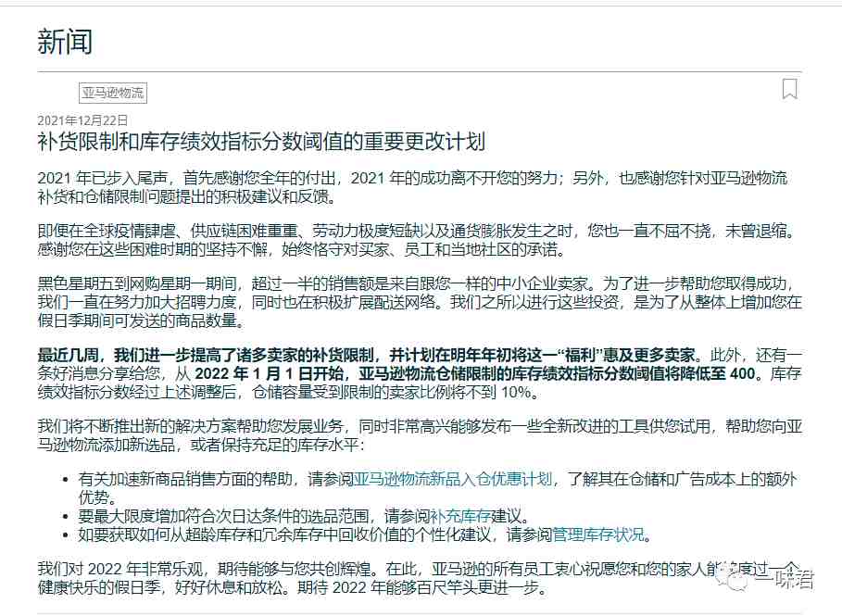This screenshot has width=842, height=616.
Task: Click the paragraph starting 我们将不断推出新的解决方案
Action: click(x=420, y=435)
